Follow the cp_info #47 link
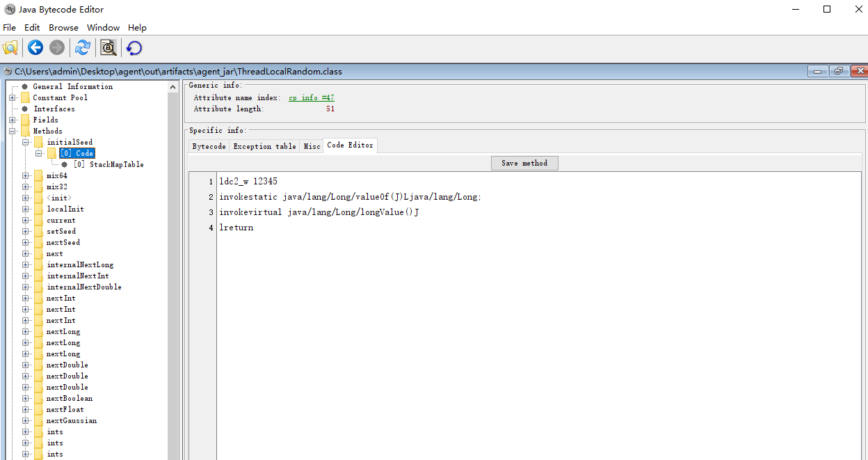Image resolution: width=868 pixels, height=460 pixels. (x=311, y=98)
